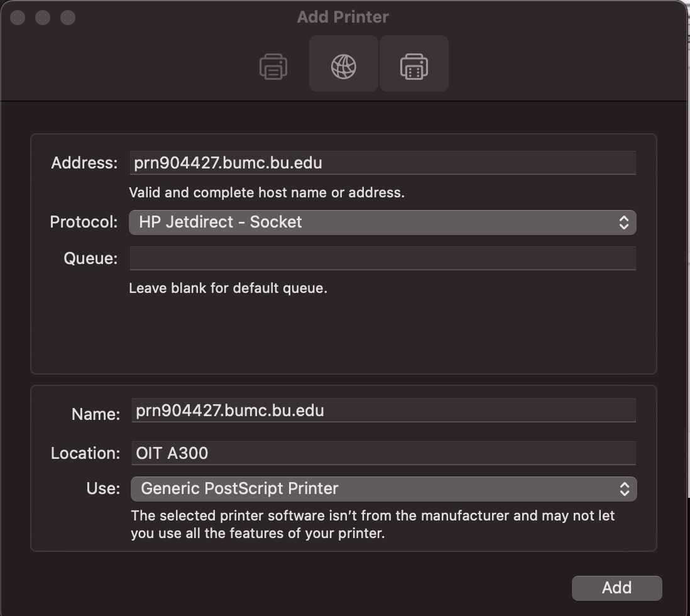Zoom the Add Printer window

click(68, 18)
